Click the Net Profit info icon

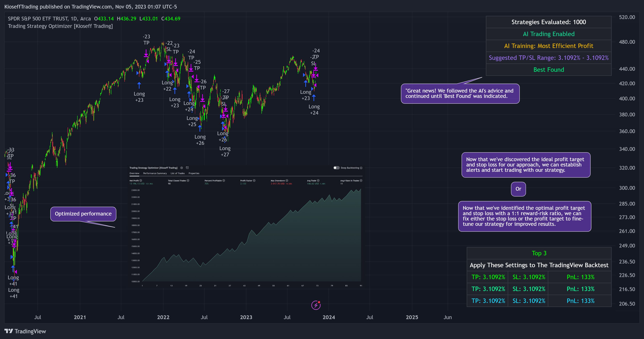[x=141, y=180]
